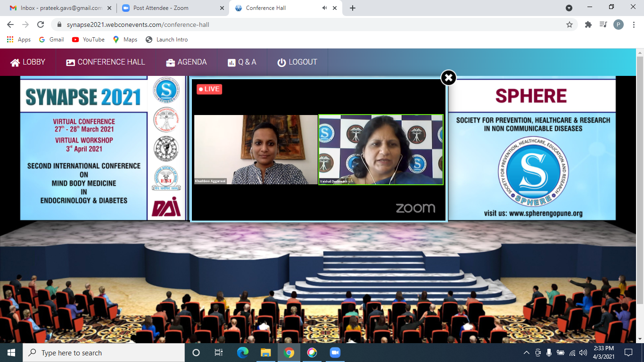Open the Chrome extensions puzzle icon

tap(588, 25)
